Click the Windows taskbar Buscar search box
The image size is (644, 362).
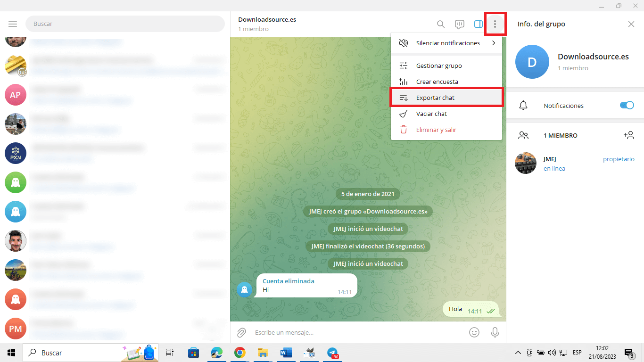[91, 353]
